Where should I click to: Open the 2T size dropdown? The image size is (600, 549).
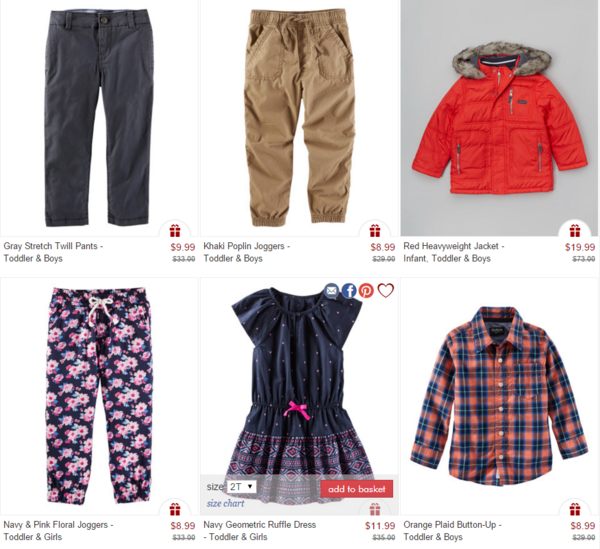click(x=241, y=487)
